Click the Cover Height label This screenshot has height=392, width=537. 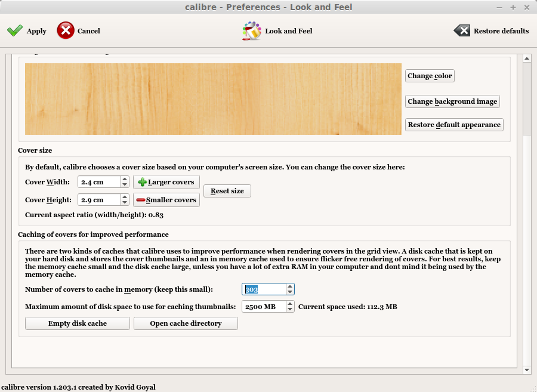coord(48,200)
